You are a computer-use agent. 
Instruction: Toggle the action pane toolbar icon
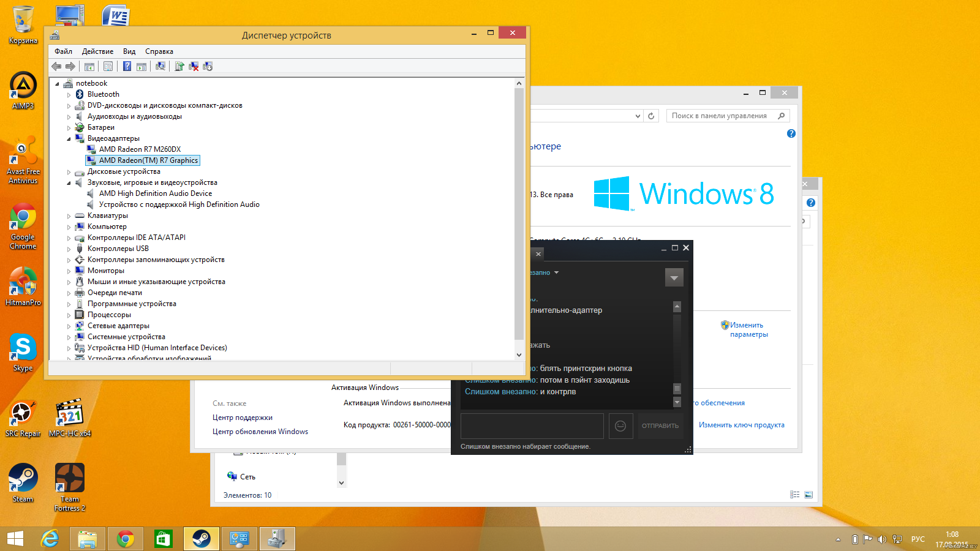click(141, 66)
